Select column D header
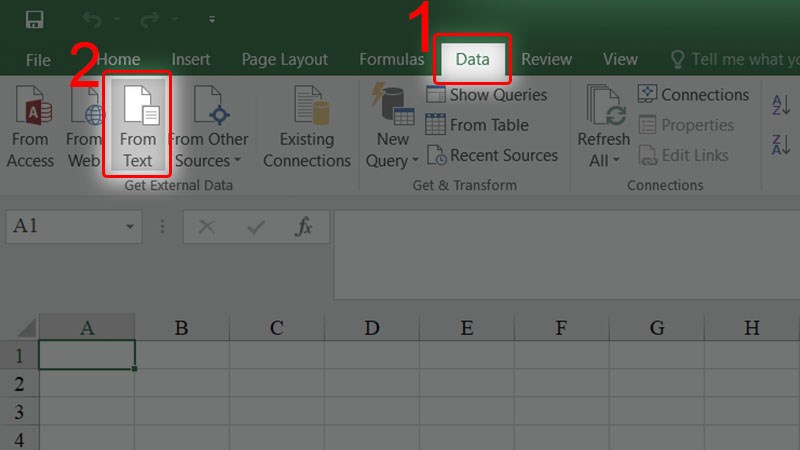The image size is (800, 450). pyautogui.click(x=371, y=328)
